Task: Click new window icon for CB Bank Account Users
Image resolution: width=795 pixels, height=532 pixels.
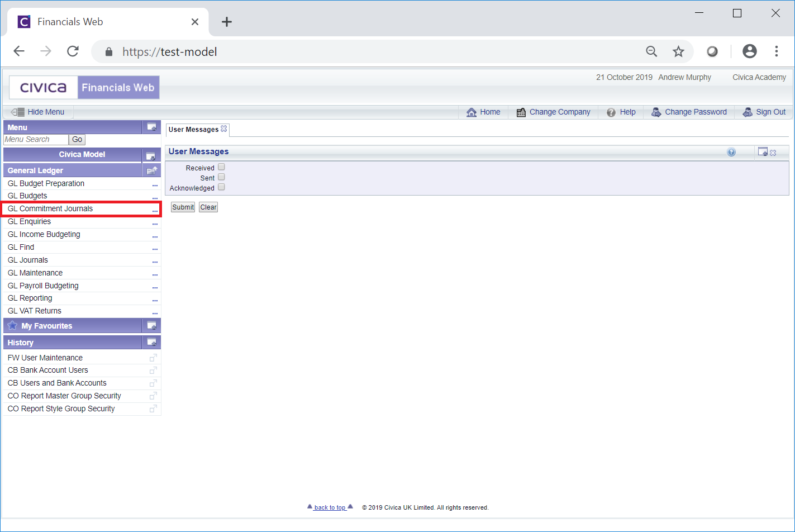Action: 153,370
